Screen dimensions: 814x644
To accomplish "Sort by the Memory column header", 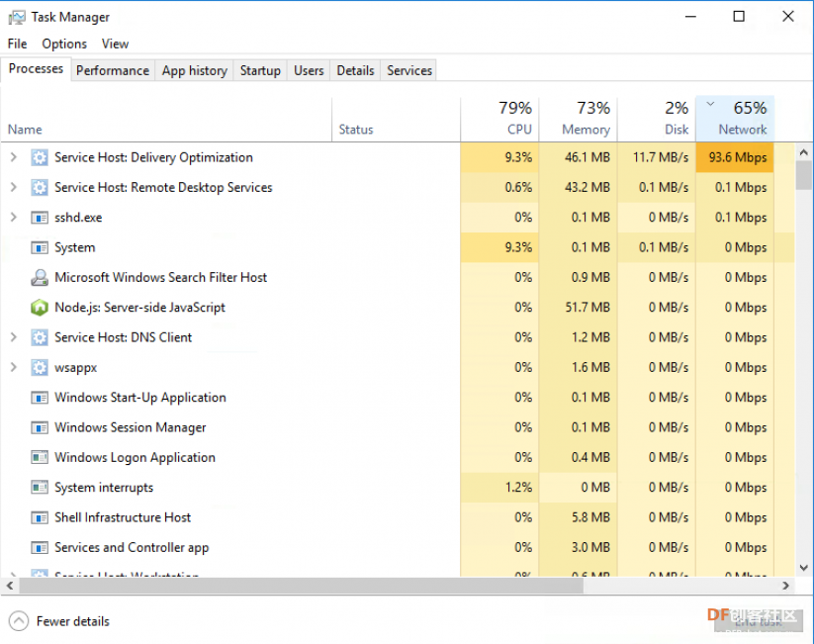I will click(x=579, y=120).
